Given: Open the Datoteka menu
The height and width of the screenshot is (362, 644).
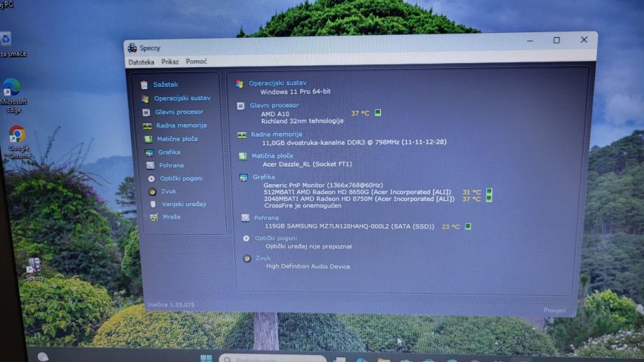Looking at the screenshot, I should [x=142, y=62].
